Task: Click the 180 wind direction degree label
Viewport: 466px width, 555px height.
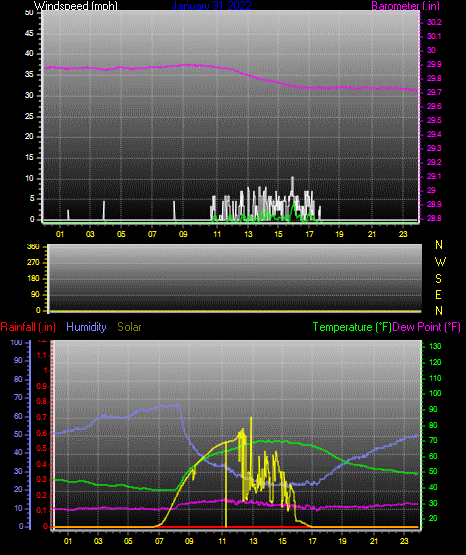Action: (33, 279)
